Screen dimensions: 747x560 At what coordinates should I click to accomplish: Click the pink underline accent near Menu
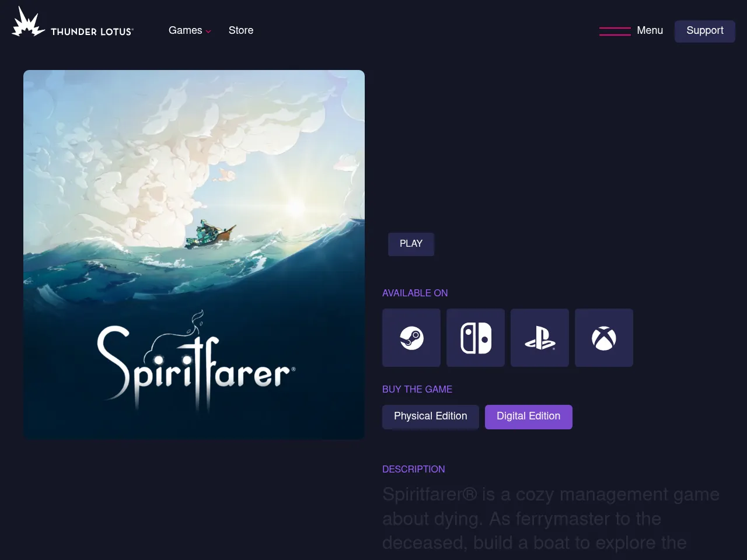pyautogui.click(x=615, y=31)
